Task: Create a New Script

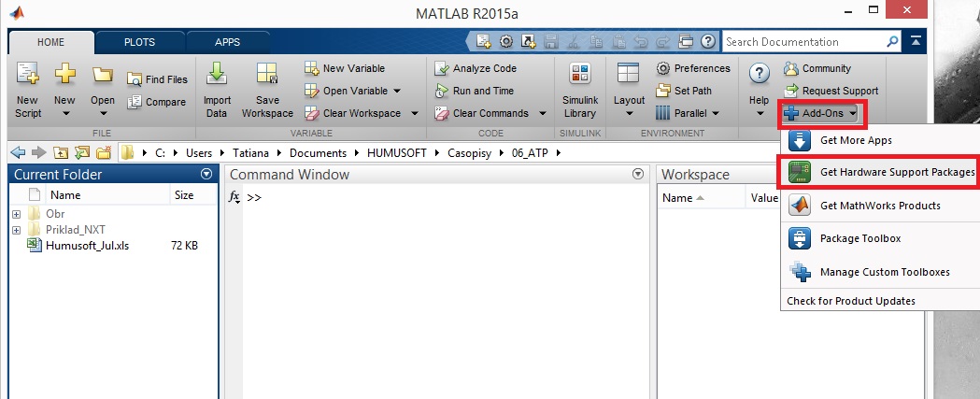Action: [27, 90]
